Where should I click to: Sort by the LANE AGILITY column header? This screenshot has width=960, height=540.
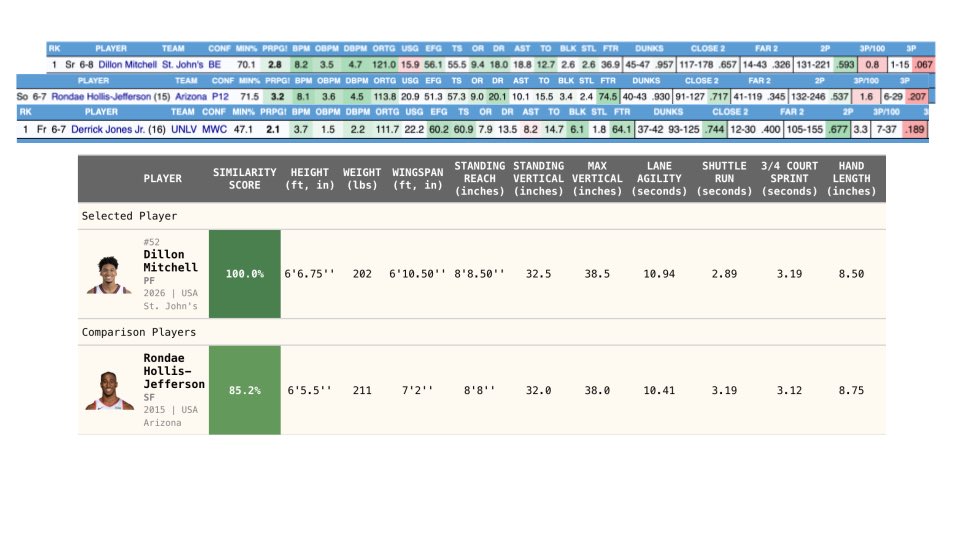pyautogui.click(x=659, y=178)
